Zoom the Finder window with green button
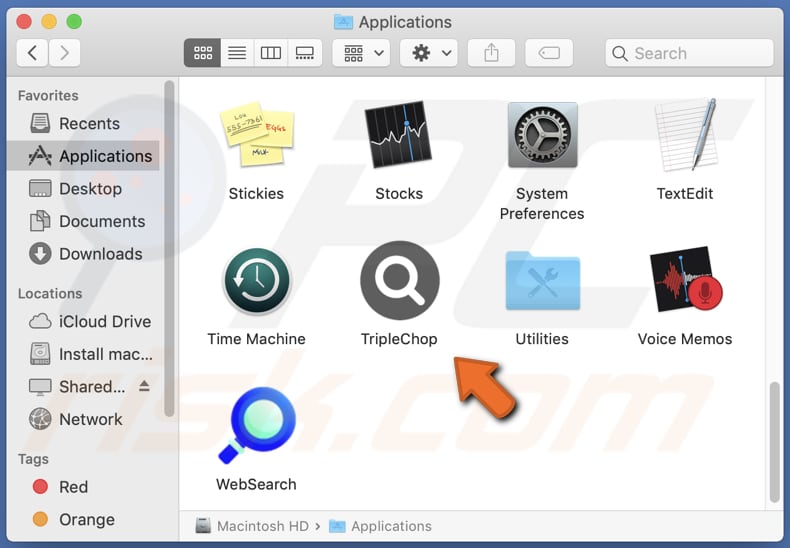Viewport: 790px width, 548px height. pyautogui.click(x=74, y=22)
